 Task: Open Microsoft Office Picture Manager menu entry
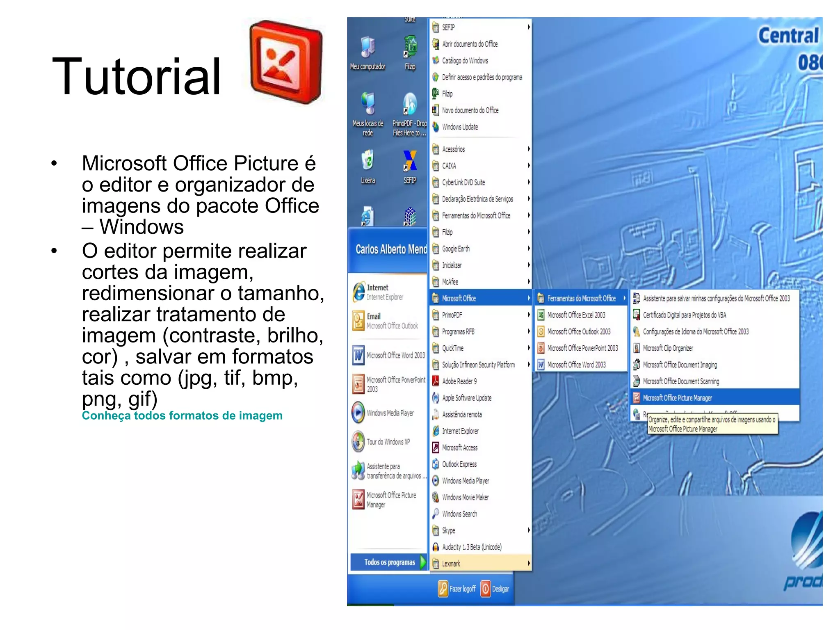pos(677,397)
